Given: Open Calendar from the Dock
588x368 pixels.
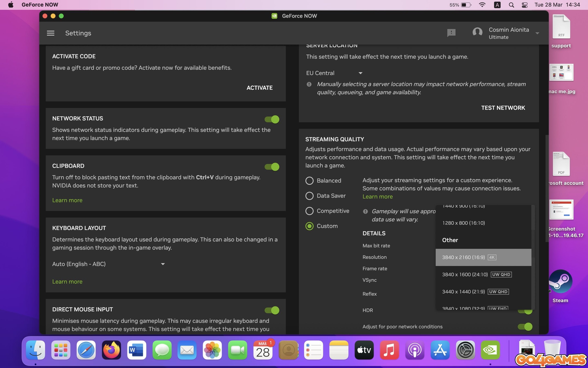Looking at the screenshot, I should coord(263,350).
